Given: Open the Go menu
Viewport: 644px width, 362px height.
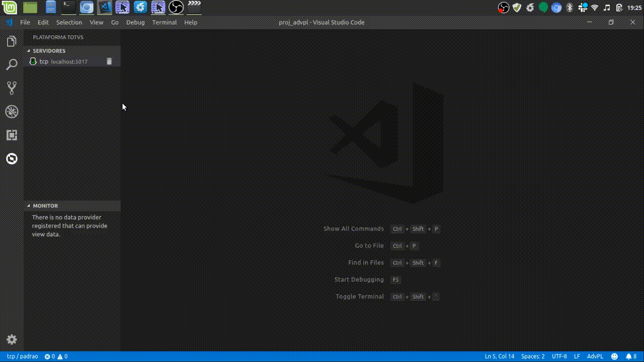Looking at the screenshot, I should 115,22.
